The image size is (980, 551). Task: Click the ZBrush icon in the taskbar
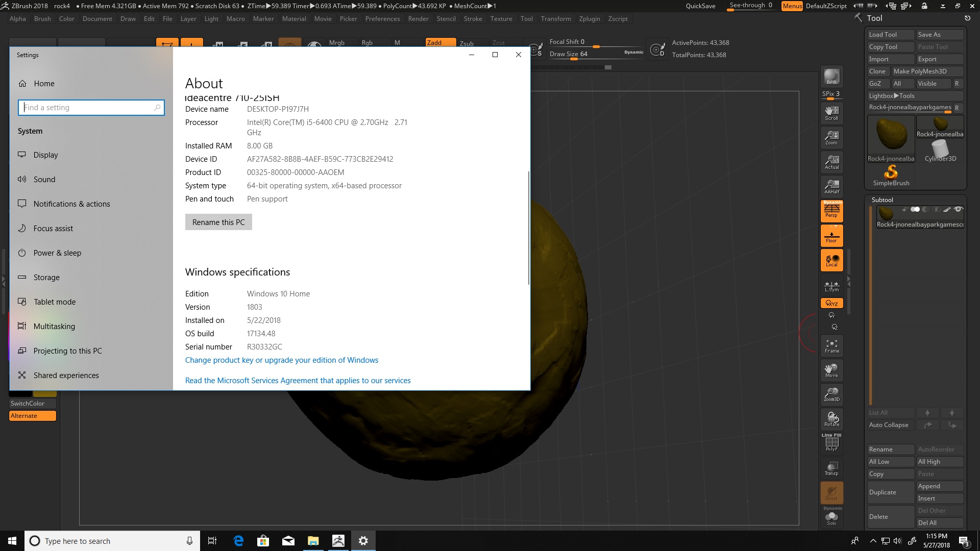click(x=338, y=541)
